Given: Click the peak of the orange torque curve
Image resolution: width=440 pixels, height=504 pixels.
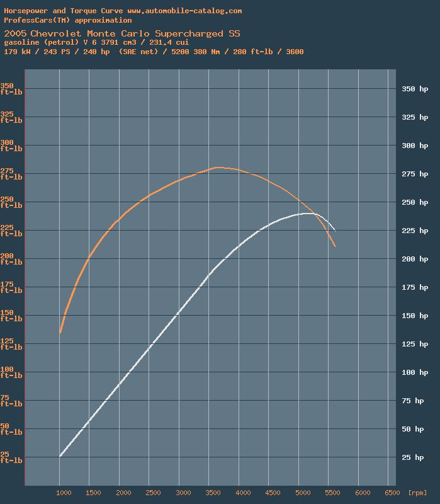Looking at the screenshot, I should (x=218, y=168).
